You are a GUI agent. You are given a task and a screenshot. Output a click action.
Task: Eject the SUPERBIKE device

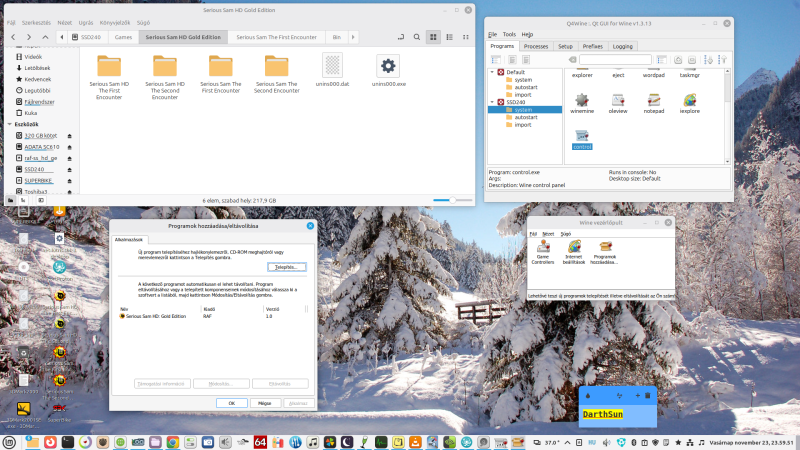69,181
